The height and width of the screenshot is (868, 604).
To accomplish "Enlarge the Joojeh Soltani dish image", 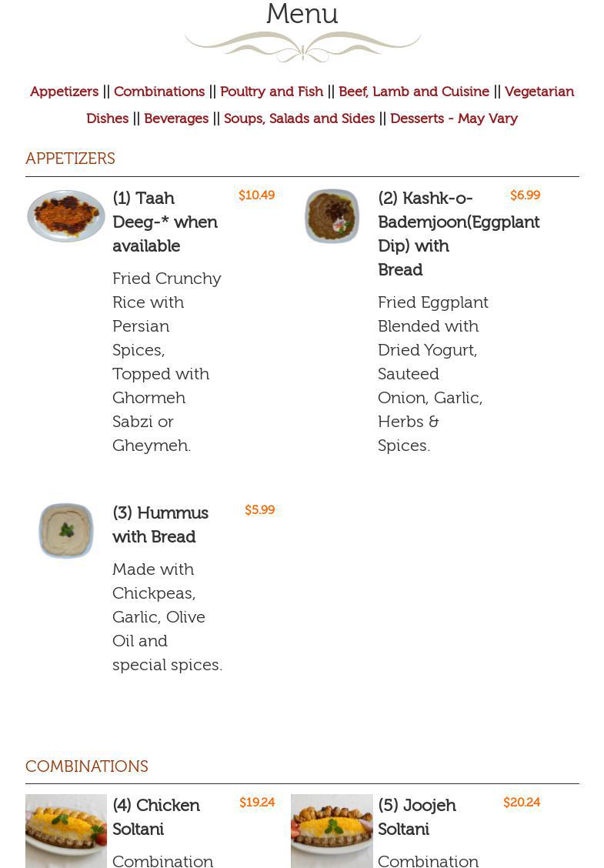I will coord(332,831).
